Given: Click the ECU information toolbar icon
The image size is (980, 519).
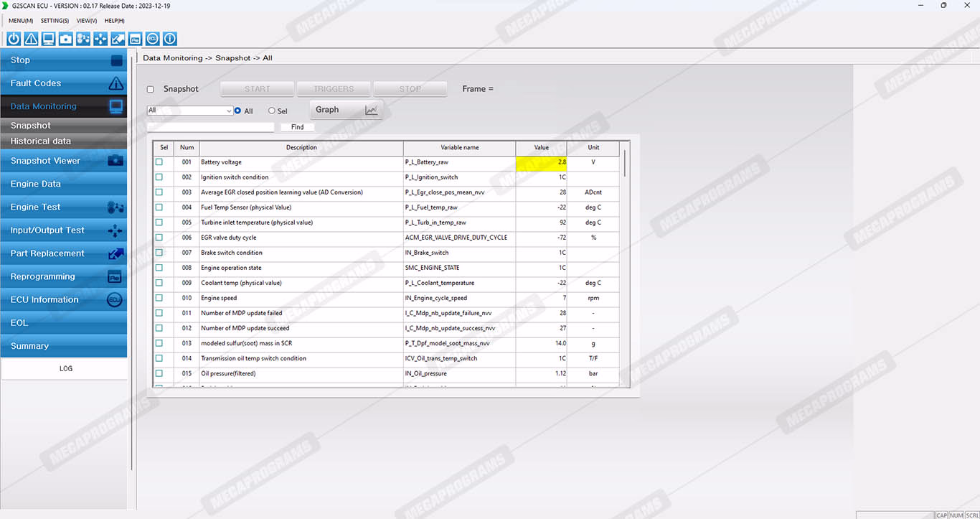Looking at the screenshot, I should (153, 39).
